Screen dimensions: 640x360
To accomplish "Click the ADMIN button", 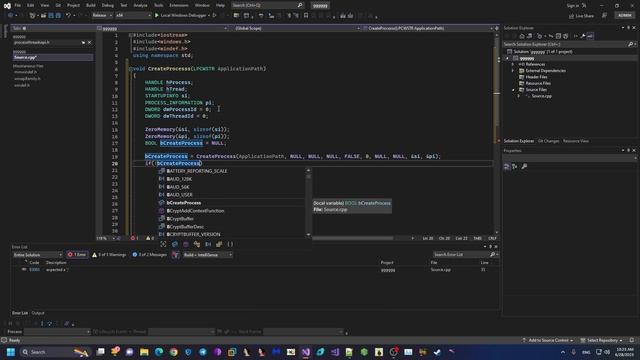I will 625,16.
